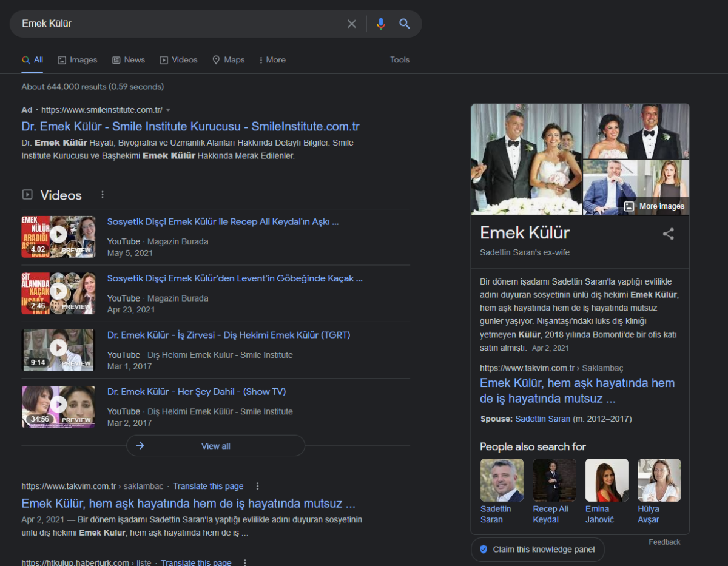
Task: Open ad URL dropdown arrow next to smileinstitute.com.tr
Action: coord(168,110)
